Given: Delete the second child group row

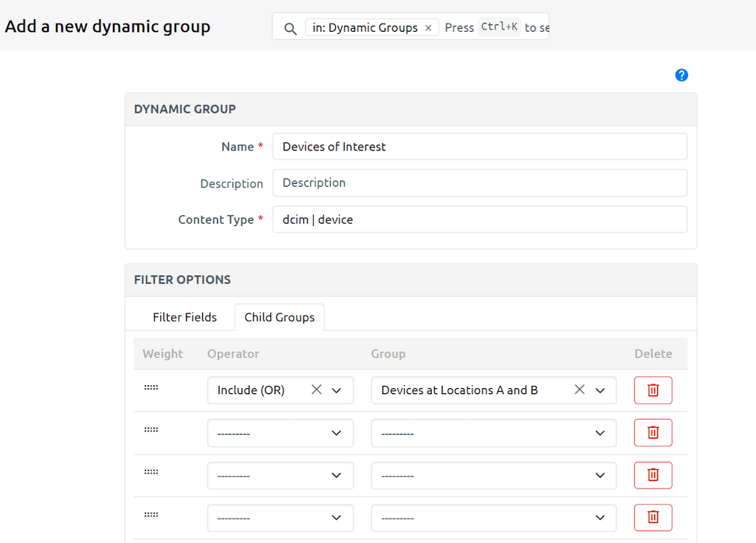Looking at the screenshot, I should coord(653,432).
